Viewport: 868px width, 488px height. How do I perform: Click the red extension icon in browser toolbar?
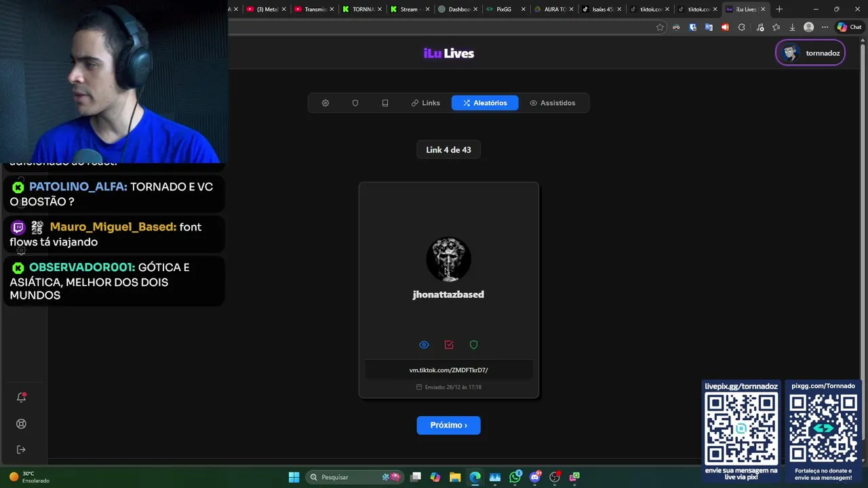click(x=725, y=27)
